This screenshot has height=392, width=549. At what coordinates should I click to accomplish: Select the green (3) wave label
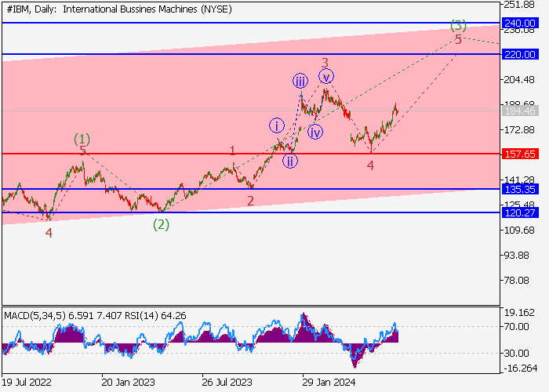click(x=458, y=25)
